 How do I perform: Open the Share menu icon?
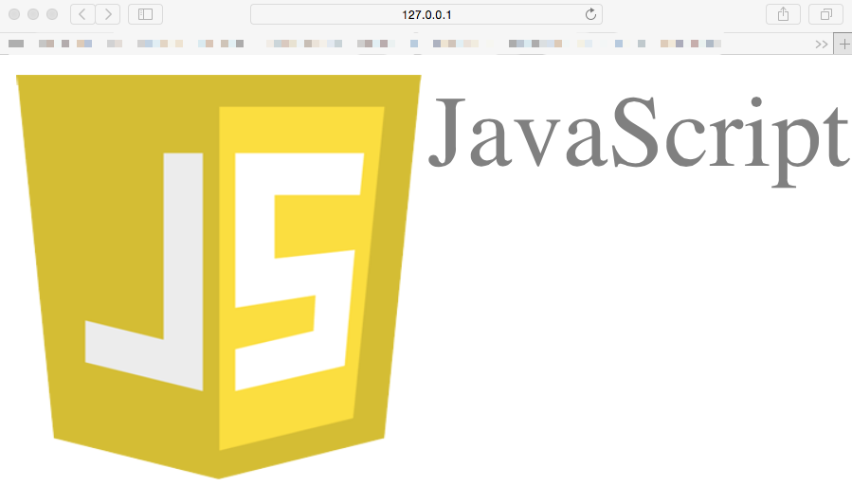(x=783, y=14)
